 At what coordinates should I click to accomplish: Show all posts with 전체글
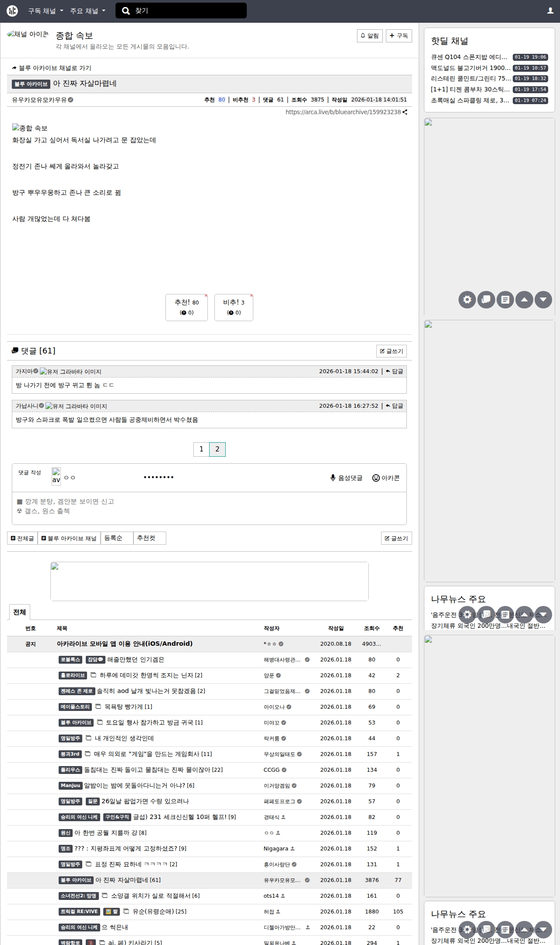point(22,538)
